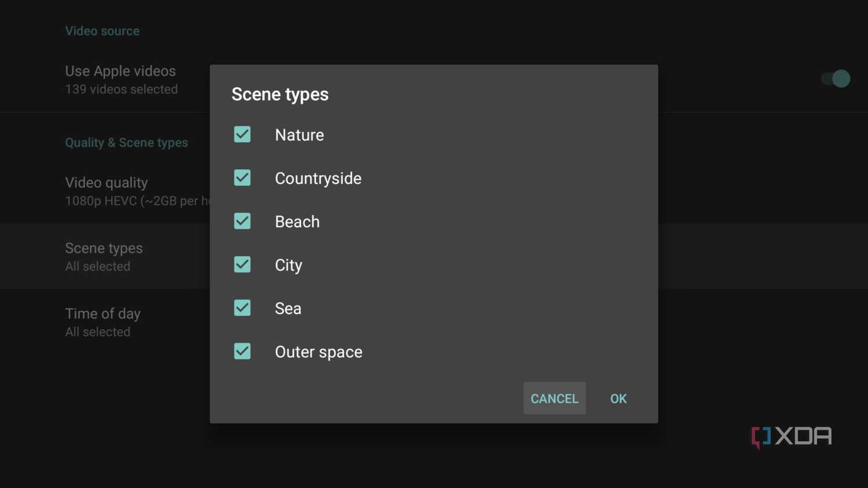Image resolution: width=868 pixels, height=488 pixels.
Task: Open the Video quality setting
Action: (137, 191)
